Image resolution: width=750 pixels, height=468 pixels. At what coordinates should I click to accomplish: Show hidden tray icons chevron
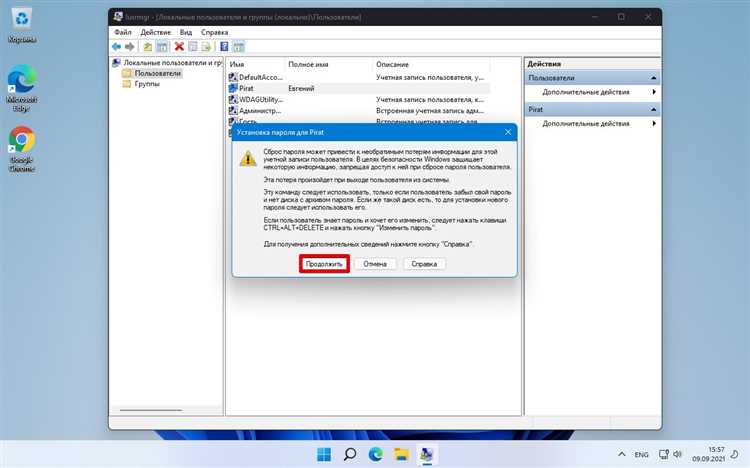(x=621, y=454)
